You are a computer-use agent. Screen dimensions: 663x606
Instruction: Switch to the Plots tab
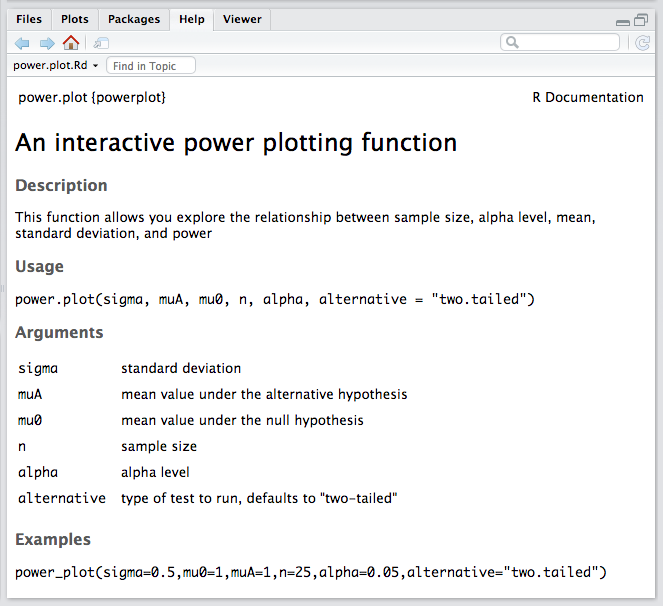74,19
